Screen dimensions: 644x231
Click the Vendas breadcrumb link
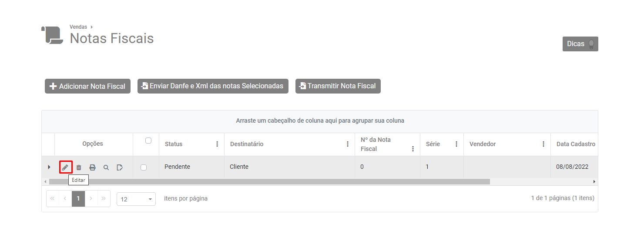(78, 27)
